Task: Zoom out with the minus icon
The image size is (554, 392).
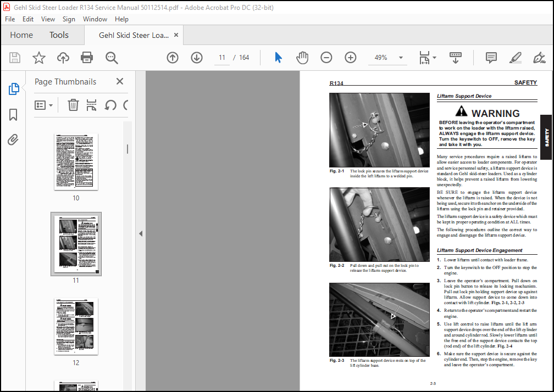Action: (326, 58)
